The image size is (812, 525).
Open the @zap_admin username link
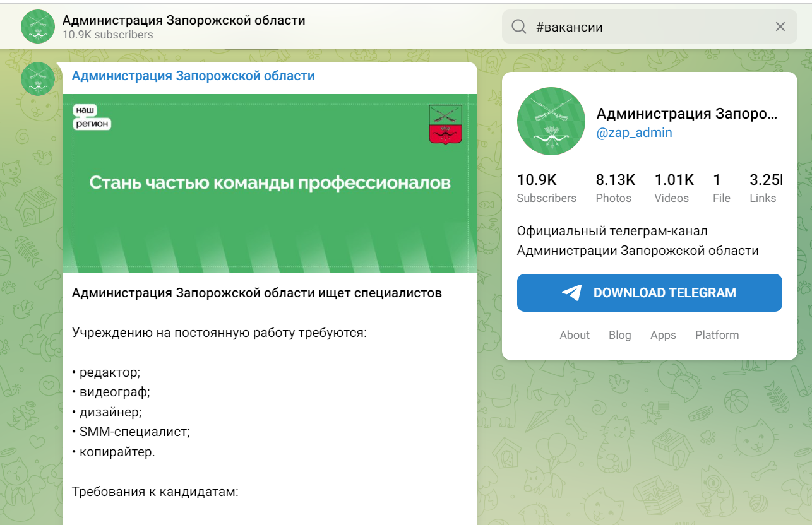tap(635, 133)
